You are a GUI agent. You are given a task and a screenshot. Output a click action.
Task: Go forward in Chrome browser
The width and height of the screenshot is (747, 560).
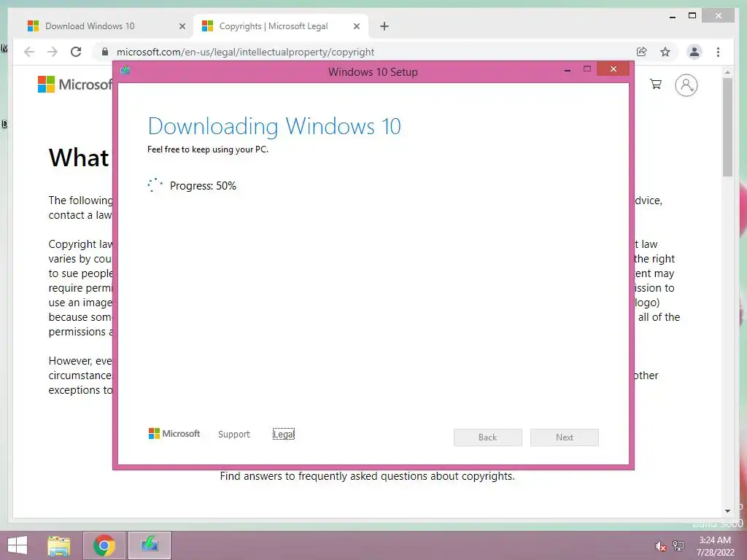53,52
